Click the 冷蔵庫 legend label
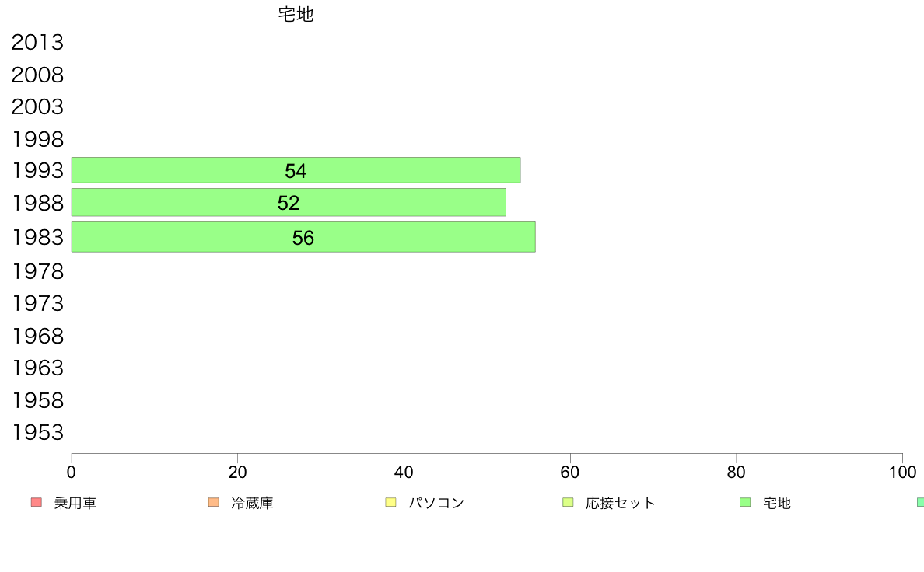This screenshot has width=924, height=572. pos(252,503)
